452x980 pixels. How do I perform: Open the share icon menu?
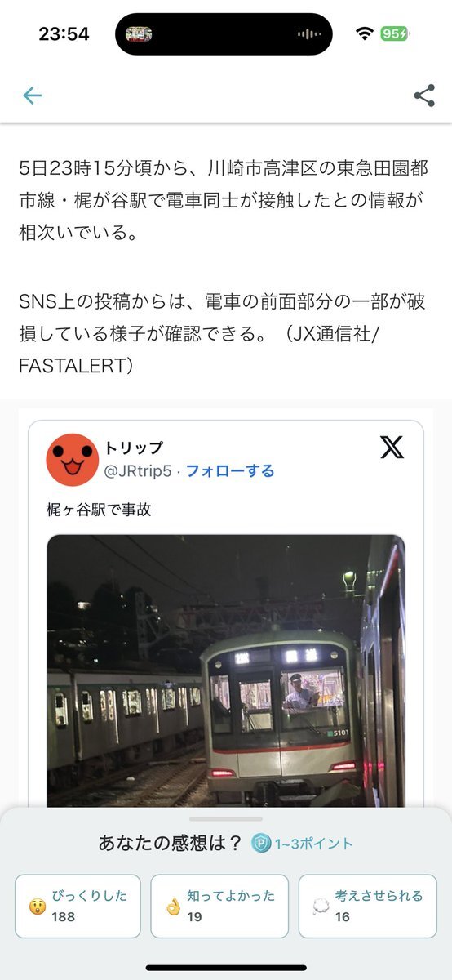424,96
